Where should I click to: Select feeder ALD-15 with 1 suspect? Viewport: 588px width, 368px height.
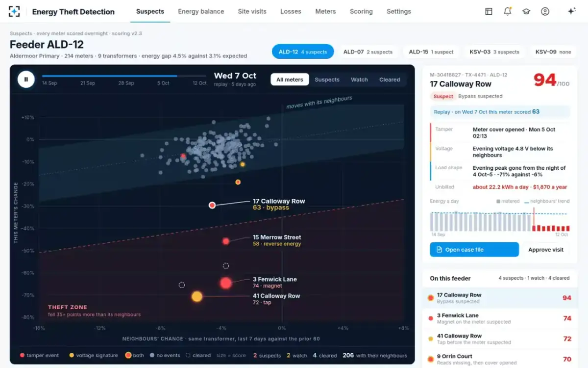431,52
